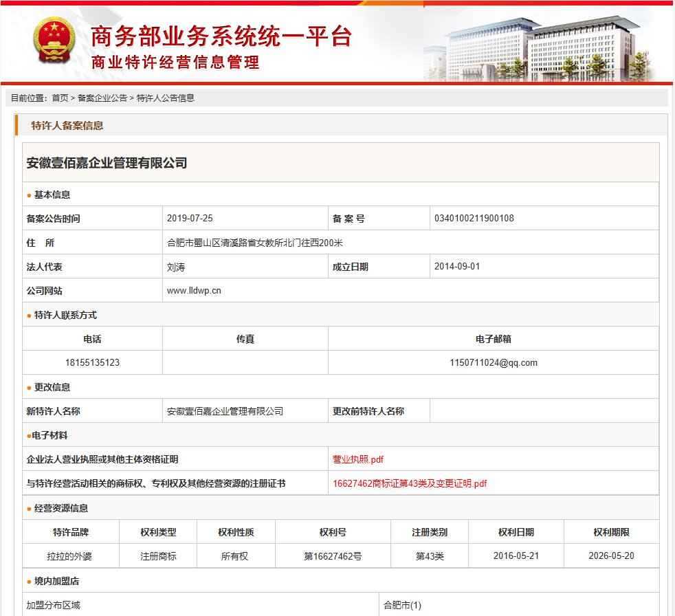The image size is (675, 616).
Task: Click the 特许人联系方式 section header
Action: [x=65, y=315]
